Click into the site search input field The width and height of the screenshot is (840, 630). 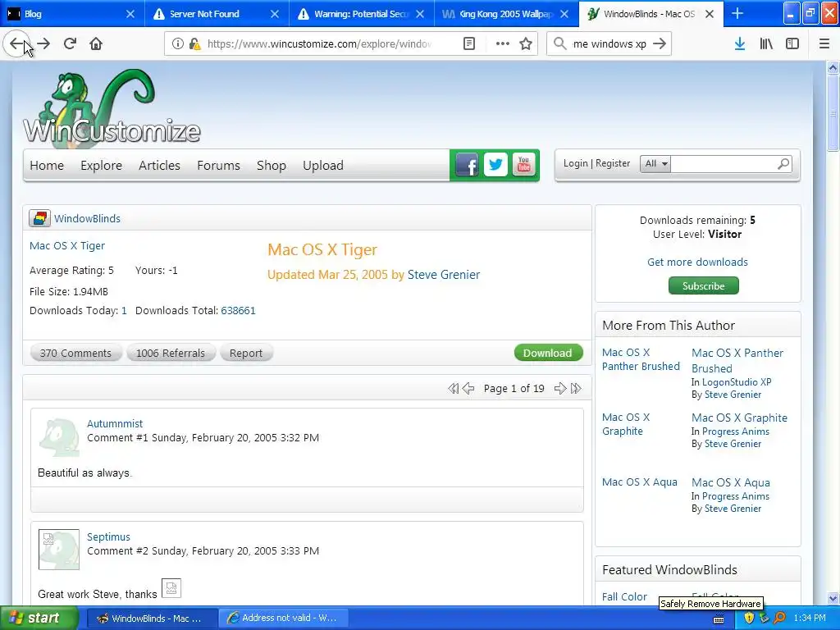[724, 163]
